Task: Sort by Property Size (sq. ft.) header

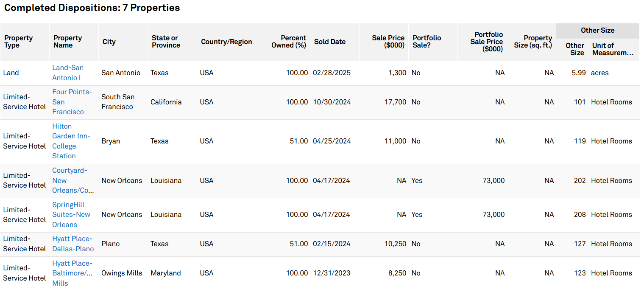Action: (x=533, y=42)
